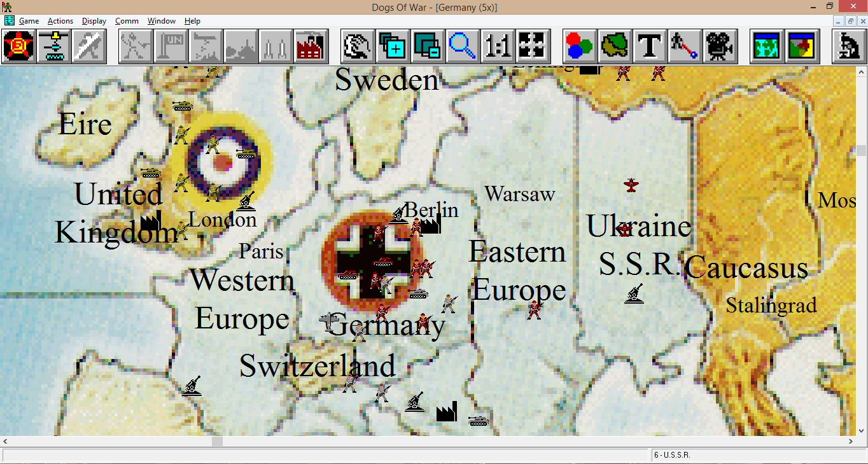Click the teal windows minus icon

click(428, 46)
